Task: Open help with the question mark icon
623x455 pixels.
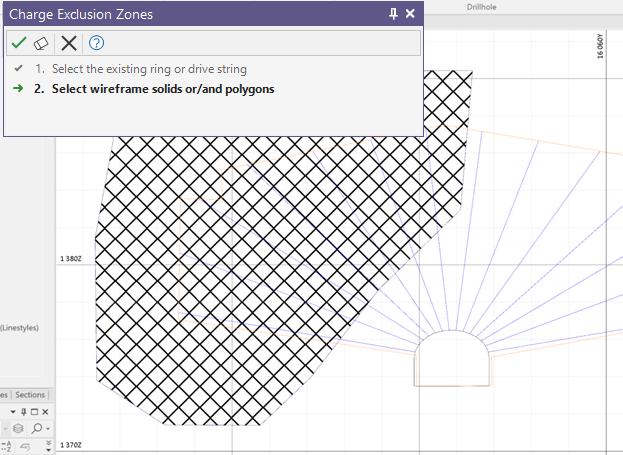Action: (x=96, y=43)
